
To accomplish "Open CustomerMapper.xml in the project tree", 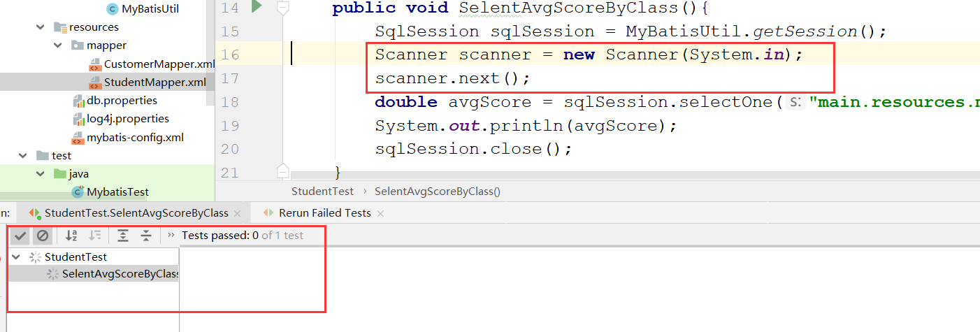I will click(x=159, y=64).
